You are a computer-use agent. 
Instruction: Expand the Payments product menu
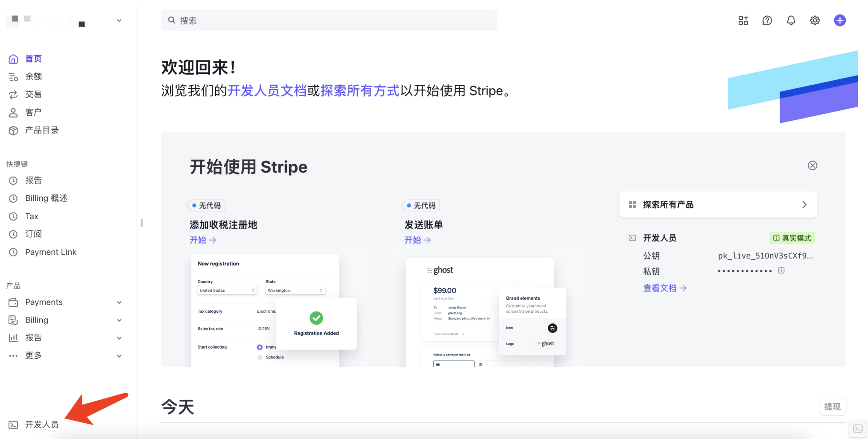pyautogui.click(x=119, y=302)
